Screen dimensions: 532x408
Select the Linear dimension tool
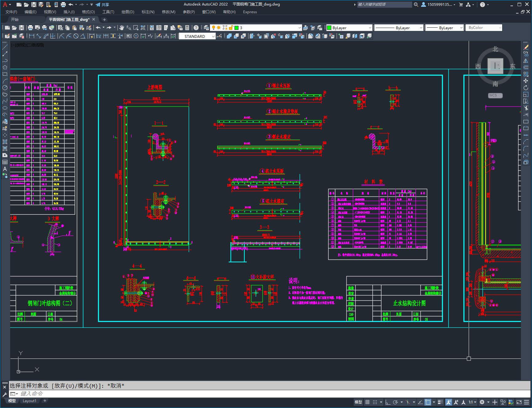(31, 36)
